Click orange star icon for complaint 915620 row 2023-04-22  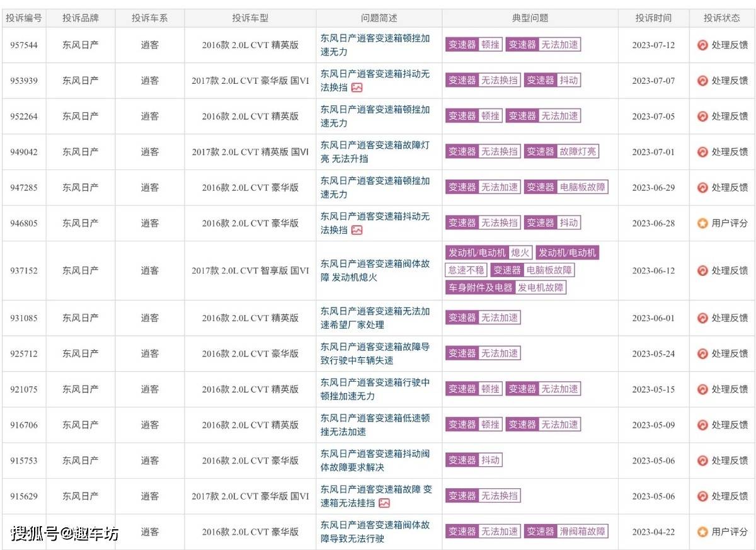(702, 532)
